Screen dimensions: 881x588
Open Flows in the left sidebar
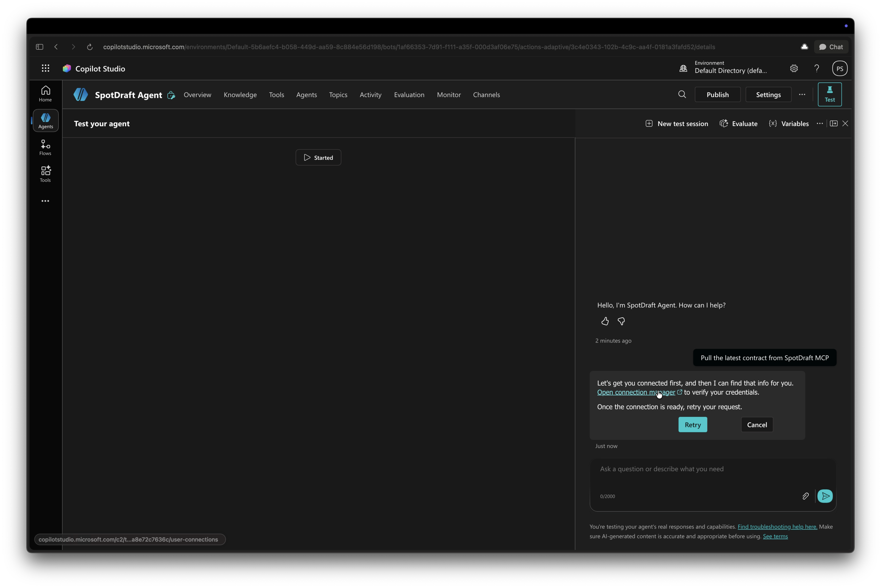(45, 147)
